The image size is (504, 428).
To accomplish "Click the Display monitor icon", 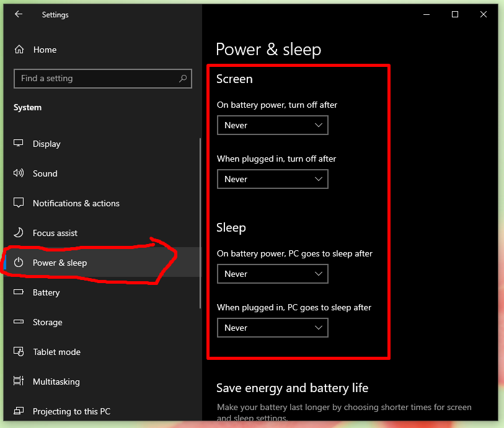I will pos(19,143).
